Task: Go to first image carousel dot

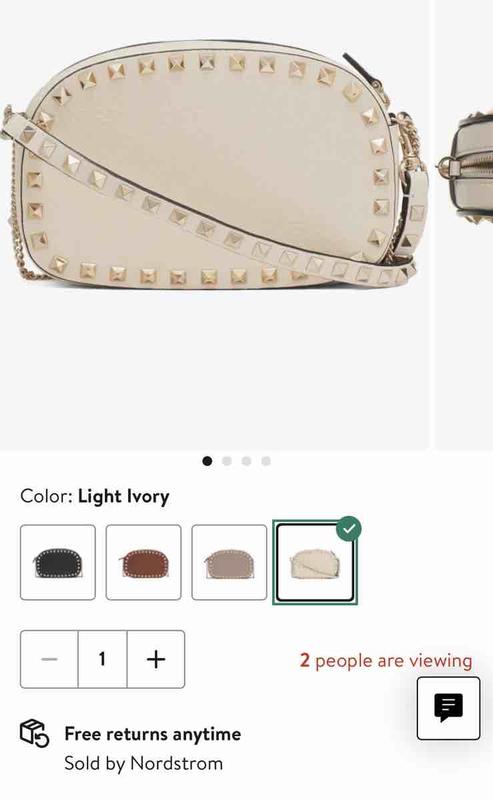Action: [x=207, y=461]
